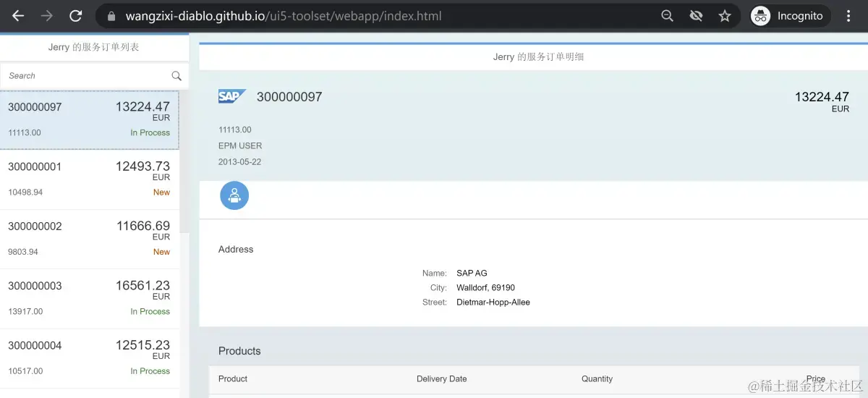Click net value 9803.94 in list
This screenshot has height=398, width=868.
point(23,252)
